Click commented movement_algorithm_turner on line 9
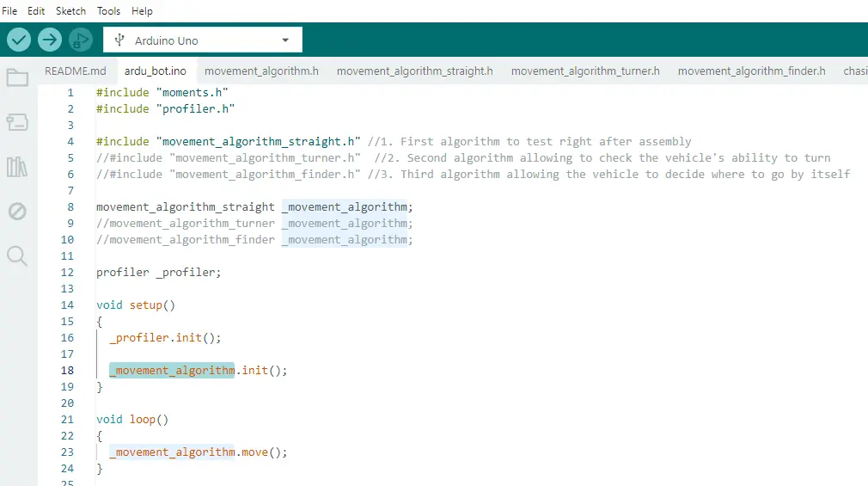The width and height of the screenshot is (868, 486). coord(186,224)
